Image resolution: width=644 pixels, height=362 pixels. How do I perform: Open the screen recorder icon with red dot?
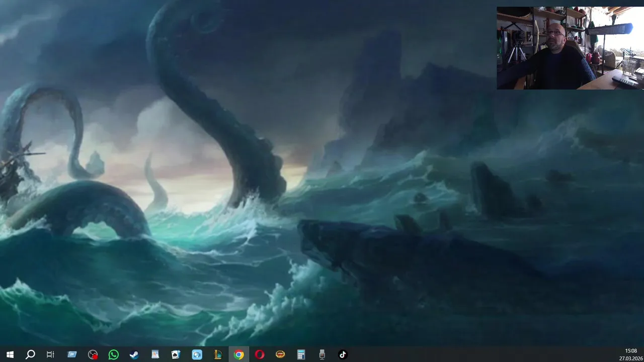[x=93, y=354]
